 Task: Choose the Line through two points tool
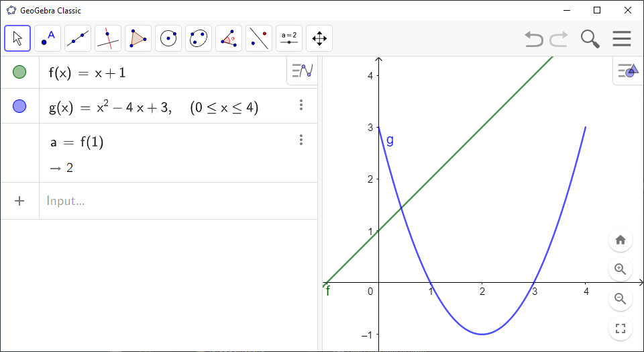78,38
